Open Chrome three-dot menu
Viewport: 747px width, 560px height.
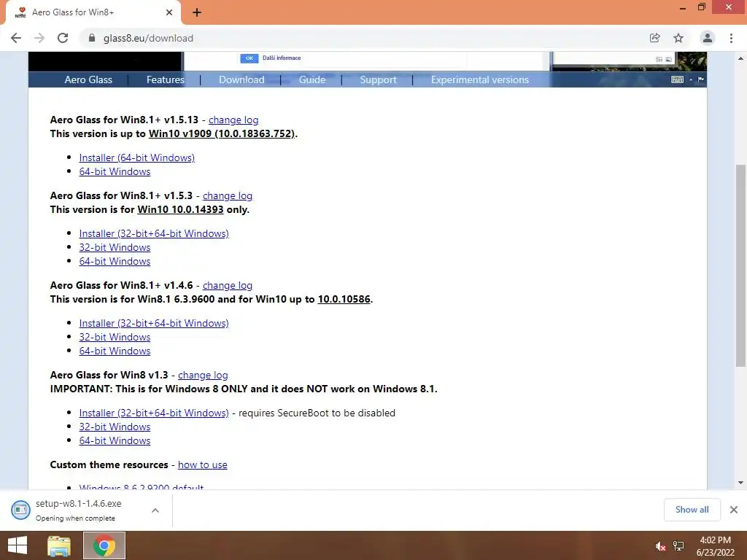click(x=731, y=38)
